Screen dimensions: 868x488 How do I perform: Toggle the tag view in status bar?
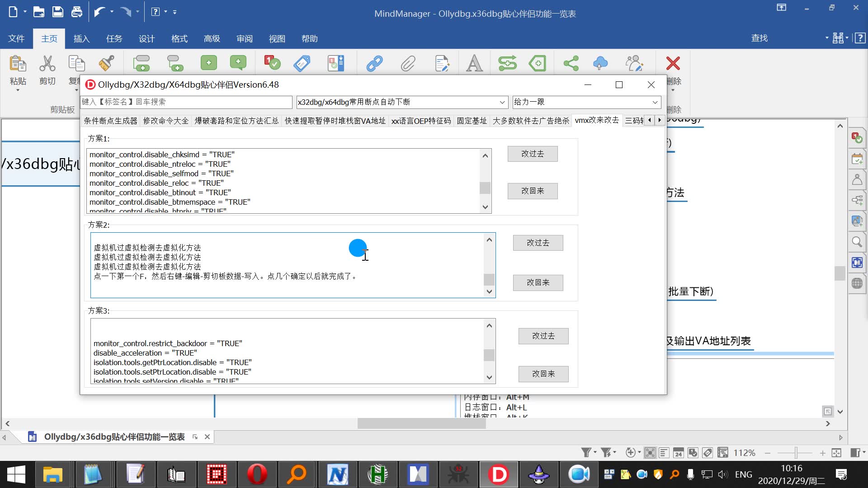[x=708, y=452]
